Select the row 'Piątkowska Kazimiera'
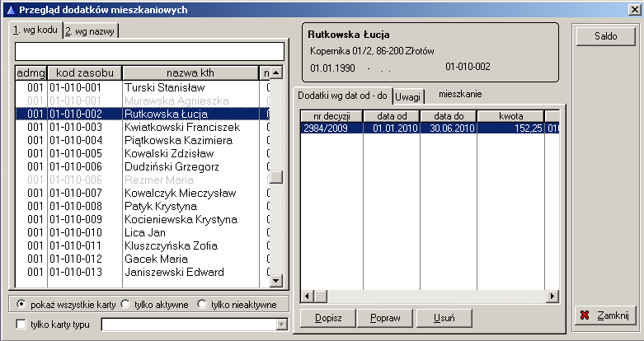Screen dimensions: 644x341 pos(143,140)
